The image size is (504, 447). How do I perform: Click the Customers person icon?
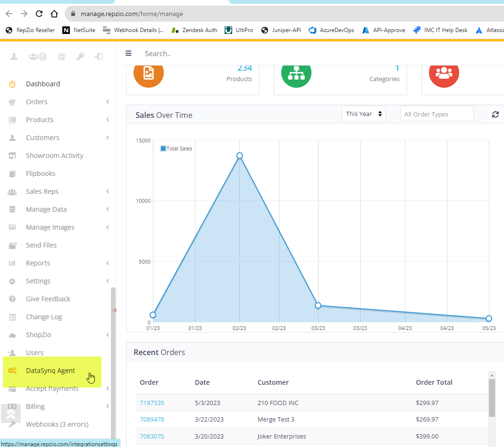pyautogui.click(x=12, y=138)
